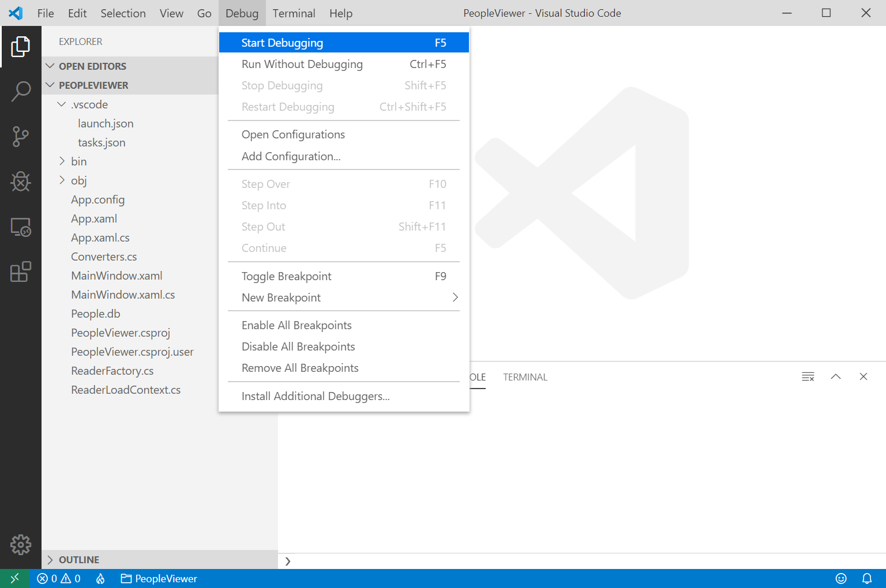Check errors and warnings in status bar
Image resolution: width=886 pixels, height=588 pixels.
pyautogui.click(x=58, y=578)
